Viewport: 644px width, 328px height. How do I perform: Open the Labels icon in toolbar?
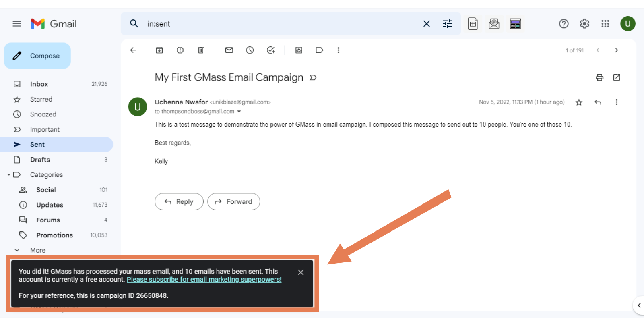(320, 50)
